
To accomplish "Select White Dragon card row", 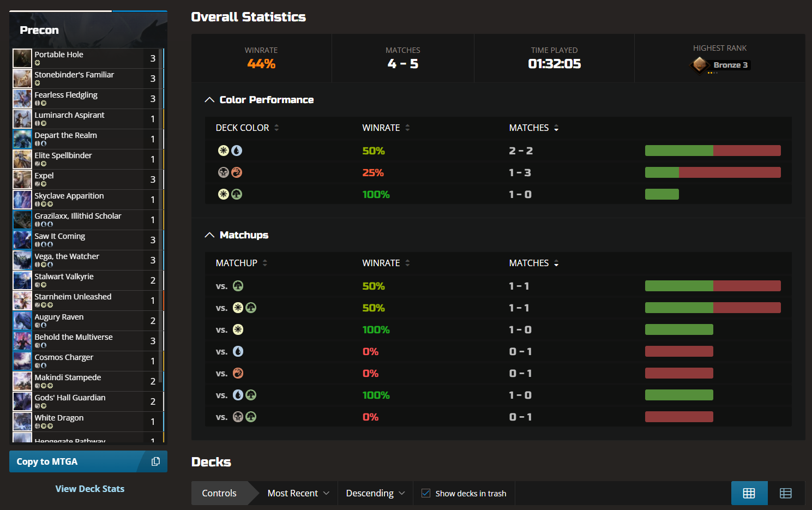I will [x=88, y=422].
